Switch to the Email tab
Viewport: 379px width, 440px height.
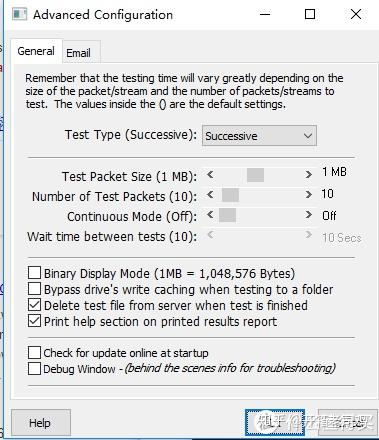(78, 53)
